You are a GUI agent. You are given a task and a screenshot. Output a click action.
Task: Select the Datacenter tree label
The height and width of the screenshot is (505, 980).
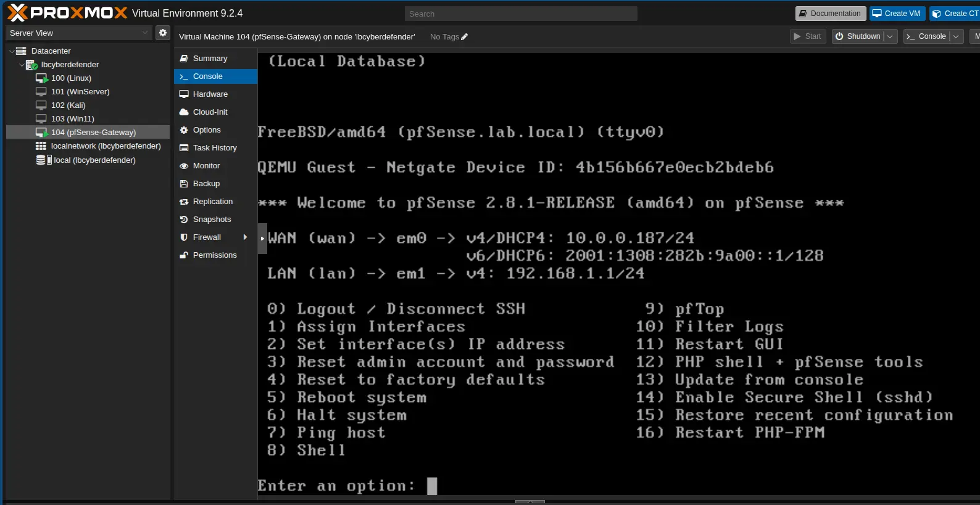pos(51,51)
